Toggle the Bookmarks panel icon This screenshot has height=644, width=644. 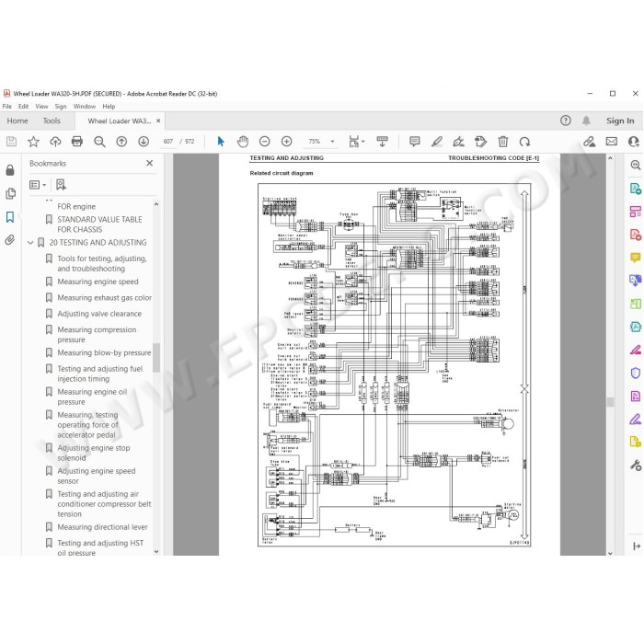pyautogui.click(x=10, y=217)
